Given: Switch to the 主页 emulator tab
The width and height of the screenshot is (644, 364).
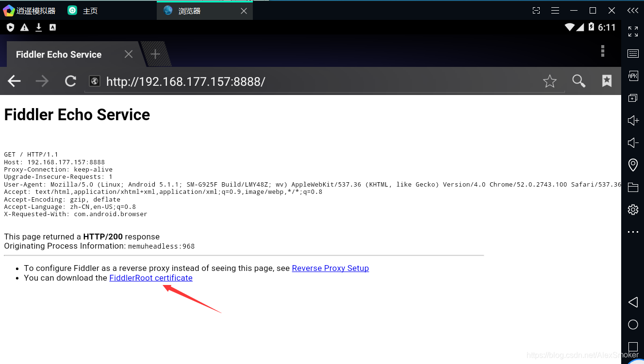Looking at the screenshot, I should click(x=83, y=11).
